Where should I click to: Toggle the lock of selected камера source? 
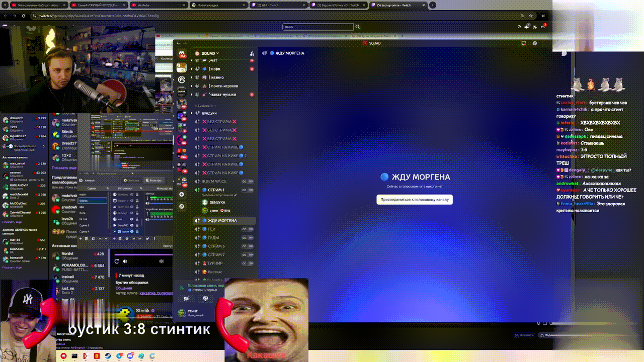point(137,231)
